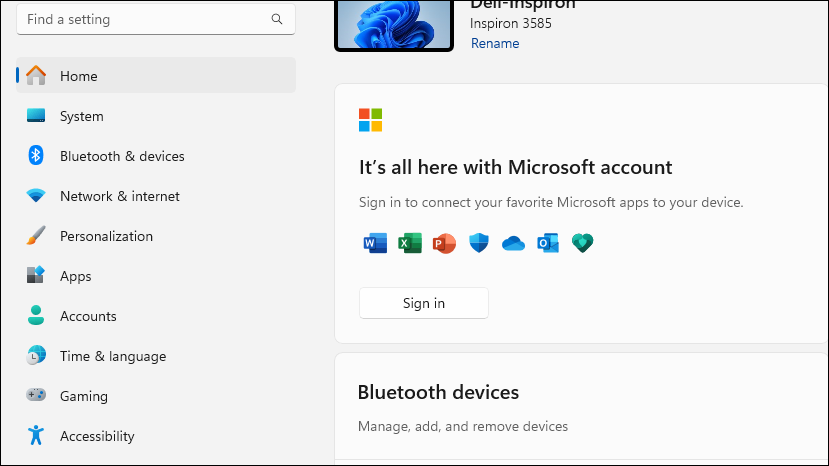Click the 'Inspiron 3585' model text
This screenshot has height=466, width=829.
click(x=511, y=23)
